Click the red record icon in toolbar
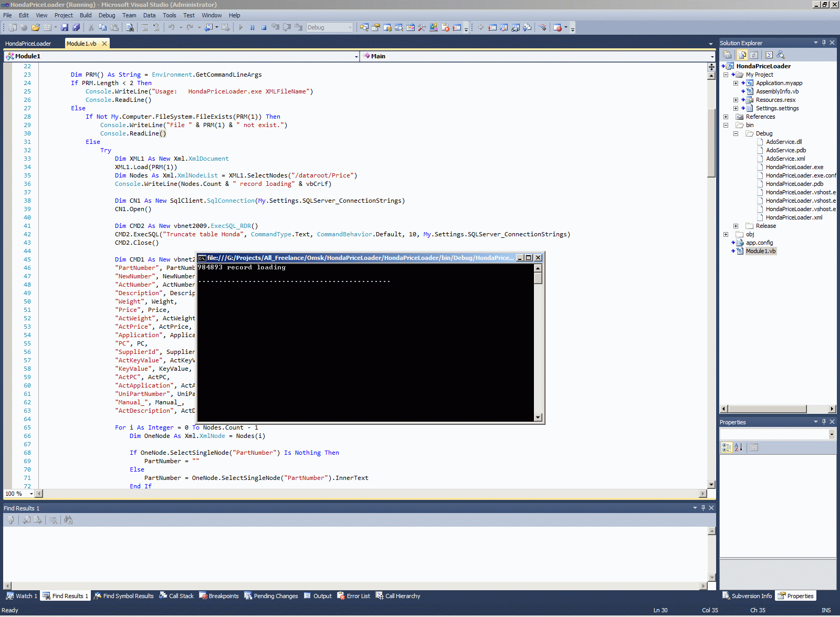The width and height of the screenshot is (840, 617). 558,27
